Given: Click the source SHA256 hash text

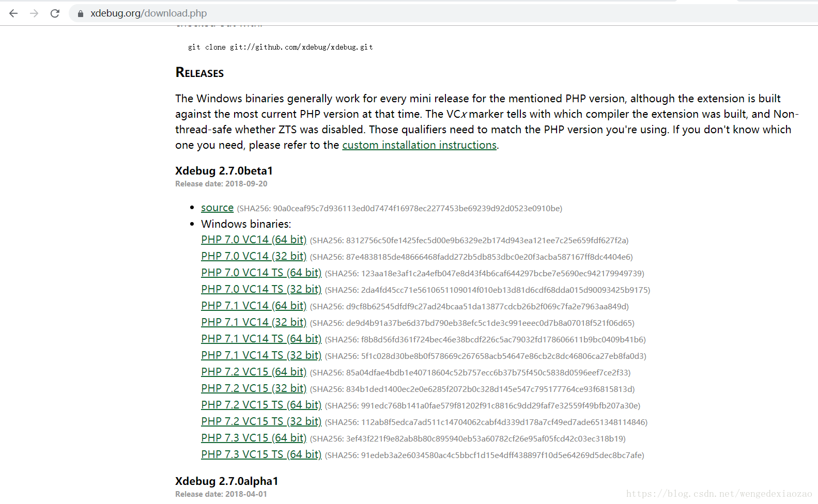Looking at the screenshot, I should (x=399, y=209).
